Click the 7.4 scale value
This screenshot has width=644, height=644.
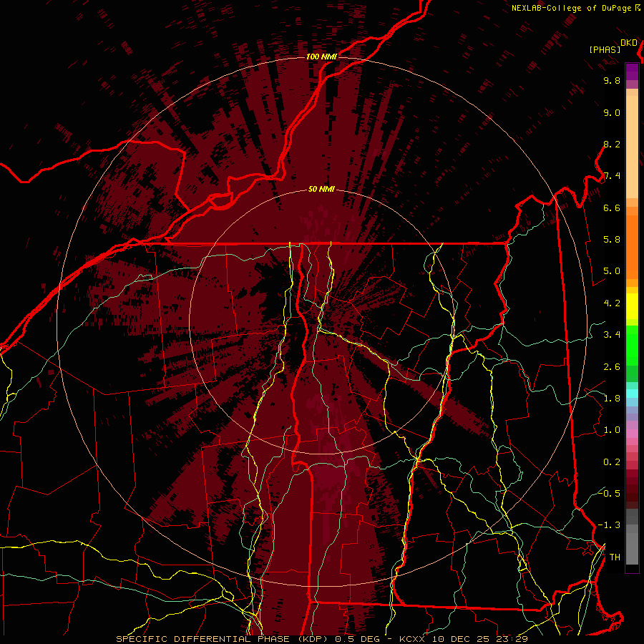pyautogui.click(x=612, y=176)
